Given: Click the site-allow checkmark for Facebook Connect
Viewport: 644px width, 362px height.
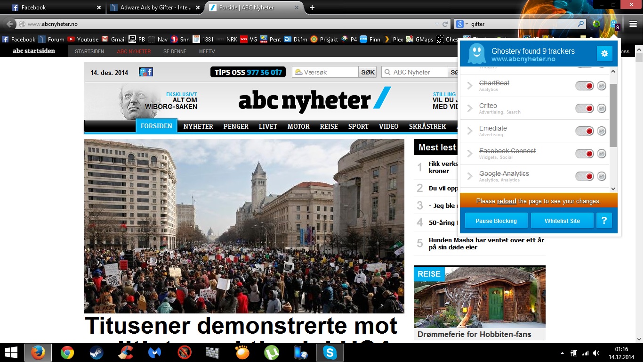Looking at the screenshot, I should point(602,154).
